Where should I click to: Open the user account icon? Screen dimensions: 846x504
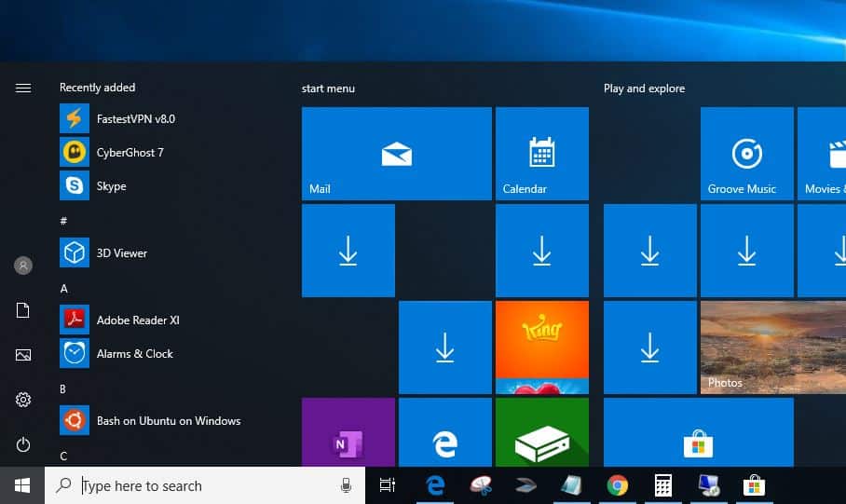(x=23, y=266)
